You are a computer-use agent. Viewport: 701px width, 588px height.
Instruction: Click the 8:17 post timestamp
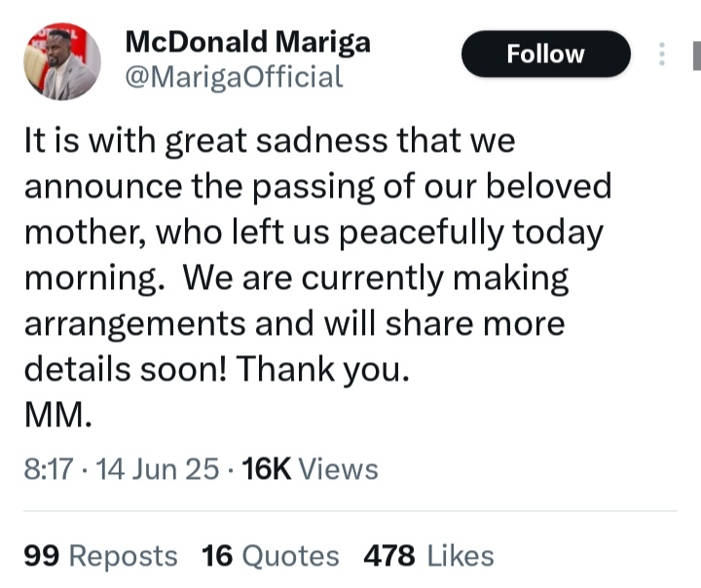pyautogui.click(x=49, y=469)
